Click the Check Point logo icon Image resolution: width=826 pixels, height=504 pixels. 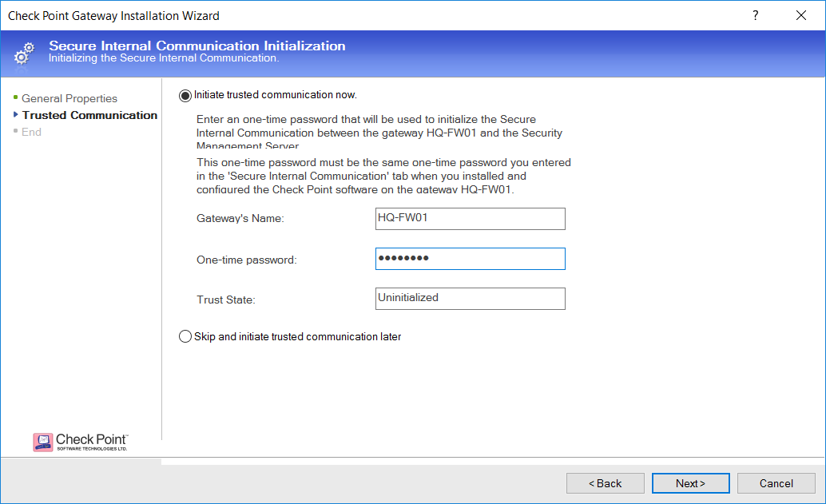click(x=43, y=442)
